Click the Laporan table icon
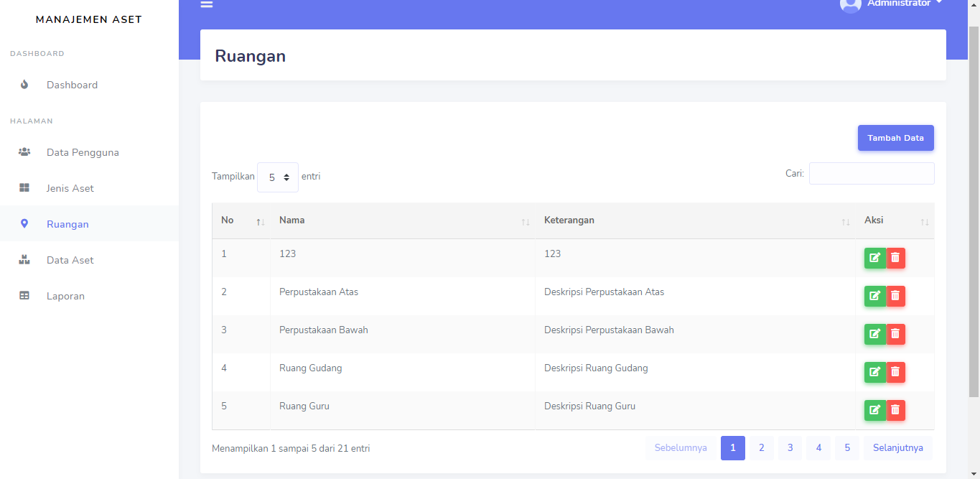The image size is (980, 479). [24, 295]
